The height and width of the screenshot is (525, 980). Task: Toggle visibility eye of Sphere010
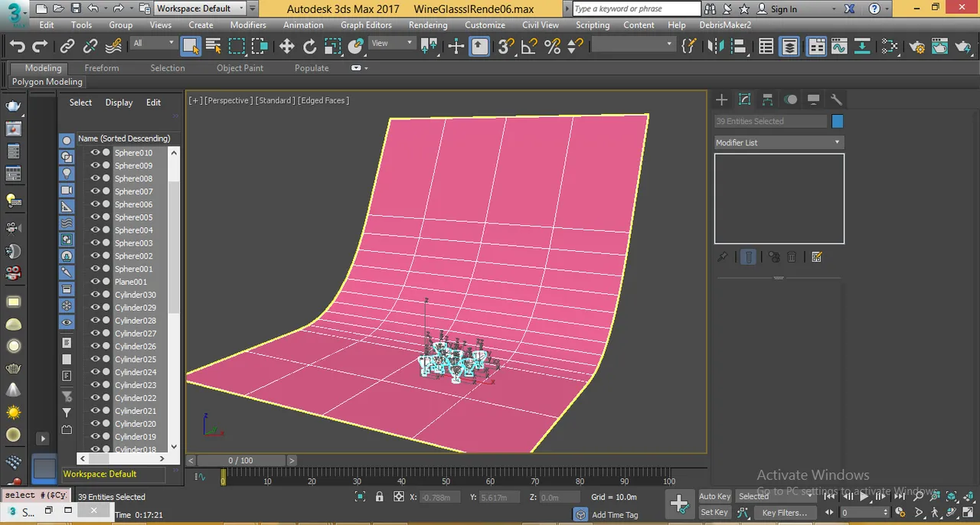(96, 152)
